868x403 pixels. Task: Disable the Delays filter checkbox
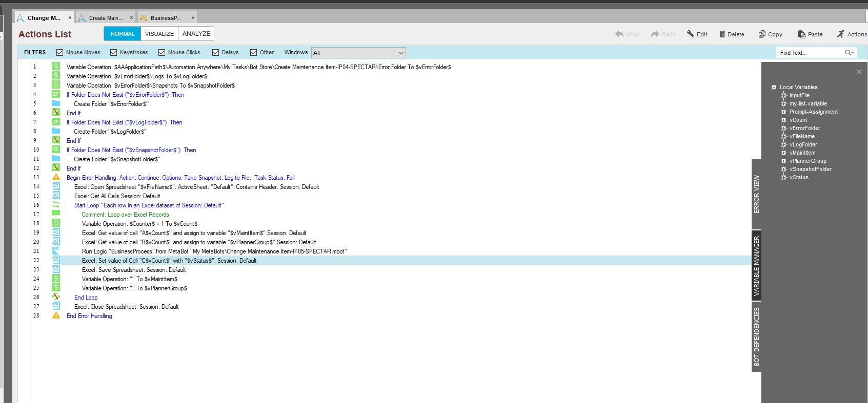[x=216, y=52]
